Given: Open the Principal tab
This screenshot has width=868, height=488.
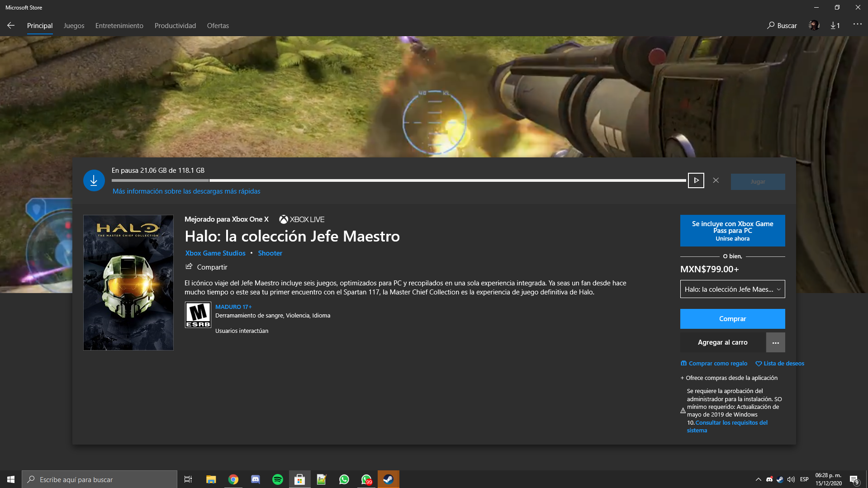Looking at the screenshot, I should tap(40, 26).
